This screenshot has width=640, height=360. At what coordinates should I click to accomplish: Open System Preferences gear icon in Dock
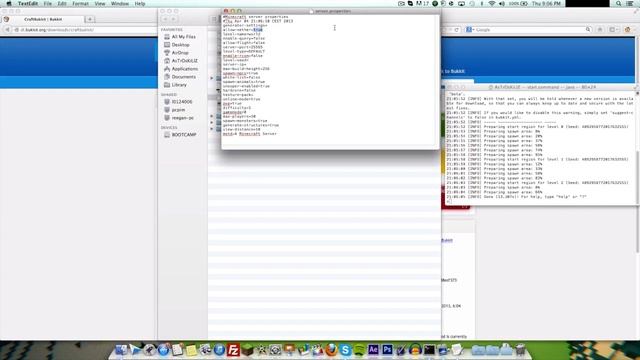pos(275,350)
